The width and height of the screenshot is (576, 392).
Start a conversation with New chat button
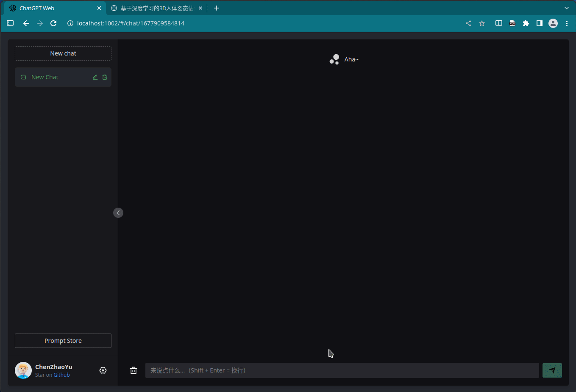point(63,53)
